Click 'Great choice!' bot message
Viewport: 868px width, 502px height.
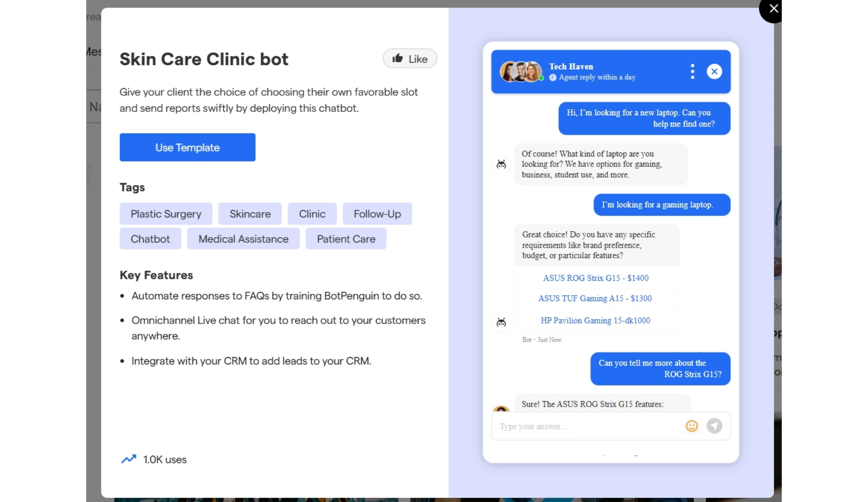[x=596, y=245]
